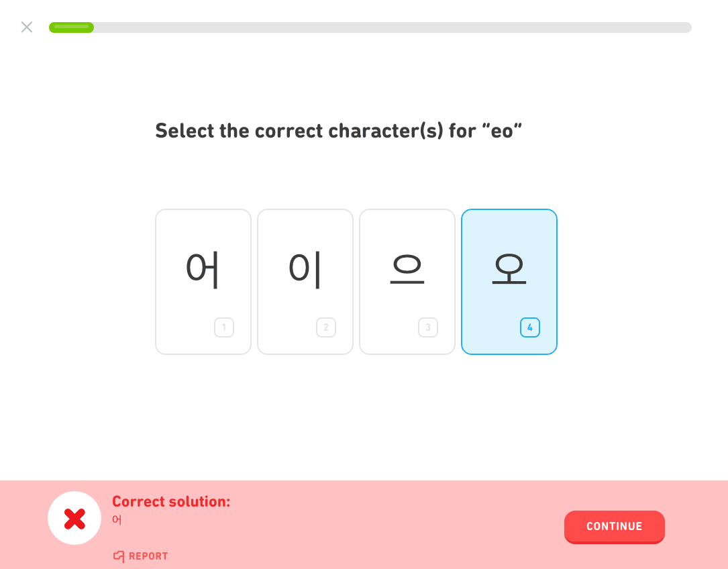The height and width of the screenshot is (569, 728).
Task: Click the small numbered badge on card 4
Action: click(530, 327)
